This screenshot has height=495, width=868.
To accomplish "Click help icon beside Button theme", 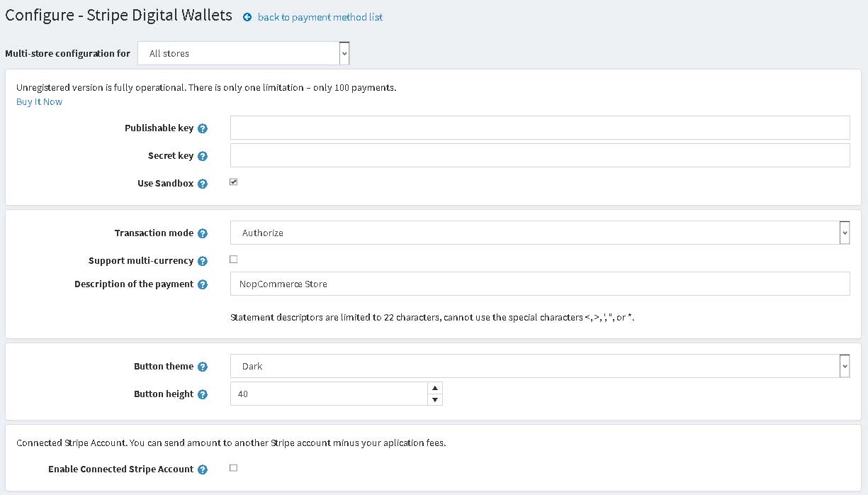I will [x=203, y=367].
